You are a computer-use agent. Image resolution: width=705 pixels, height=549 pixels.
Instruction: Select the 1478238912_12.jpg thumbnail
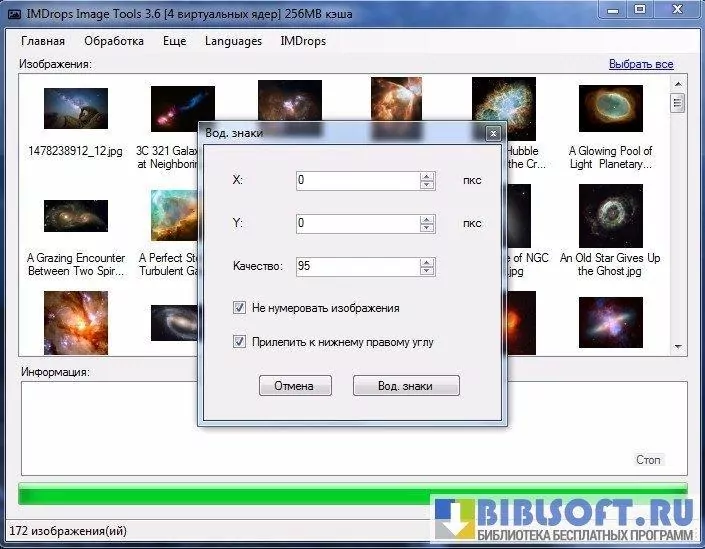coord(75,108)
